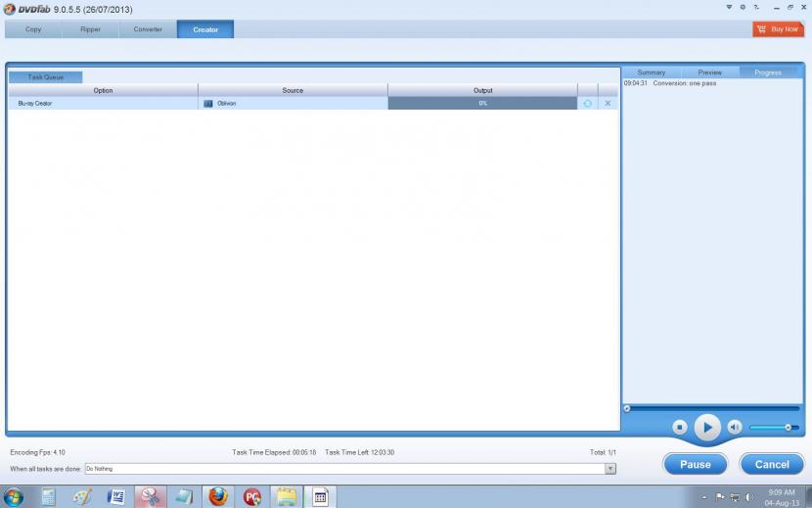The height and width of the screenshot is (508, 812).
Task: Open the 'When all tasks are done' dropdown
Action: (x=610, y=469)
